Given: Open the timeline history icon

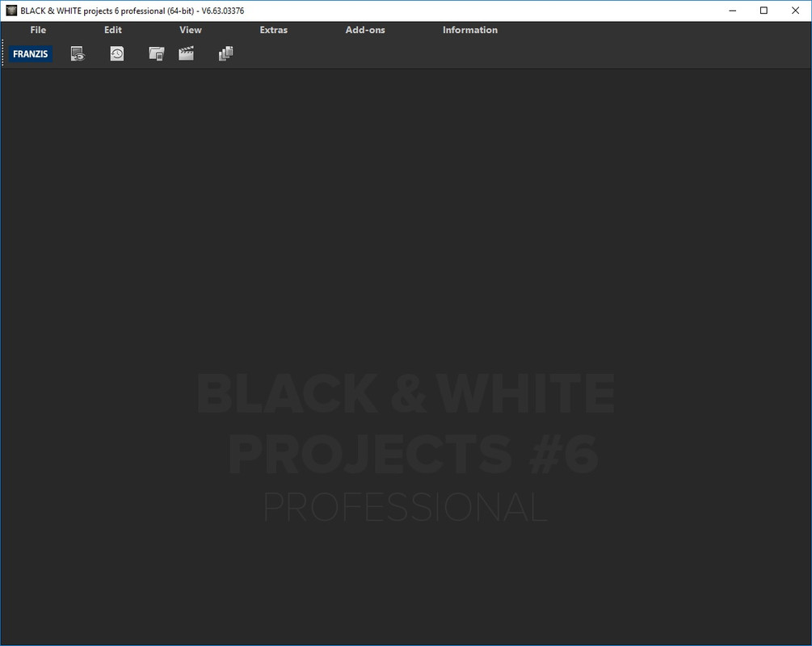Looking at the screenshot, I should [117, 53].
